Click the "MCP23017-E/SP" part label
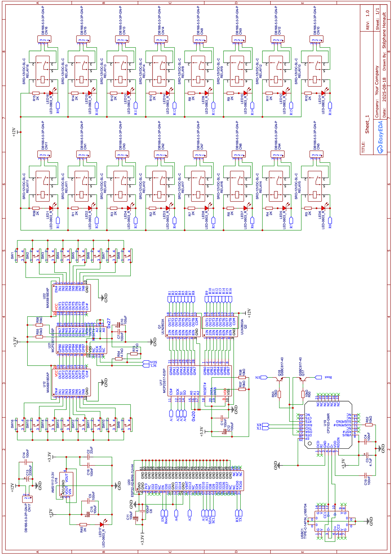The width and height of the screenshot is (392, 555). tap(53, 340)
